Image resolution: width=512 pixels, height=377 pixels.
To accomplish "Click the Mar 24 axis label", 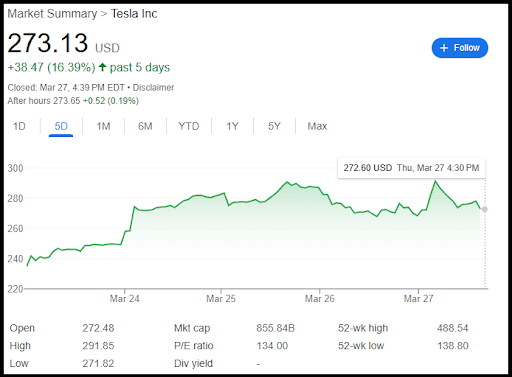I will point(125,298).
